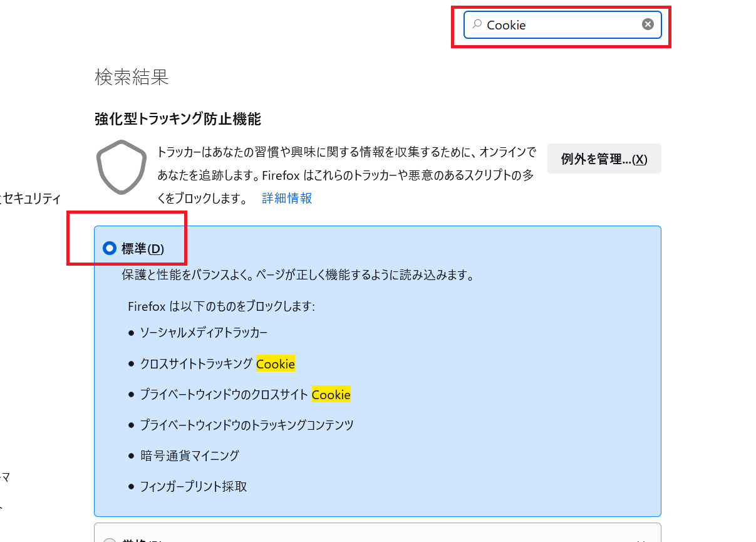Screen dimensions: 756x542
Task: Clear the Cookie search with the X icon
Action: click(x=648, y=24)
